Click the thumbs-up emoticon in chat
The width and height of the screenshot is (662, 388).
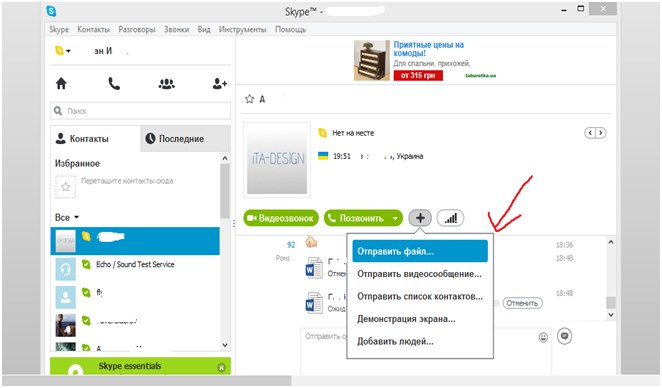[311, 242]
